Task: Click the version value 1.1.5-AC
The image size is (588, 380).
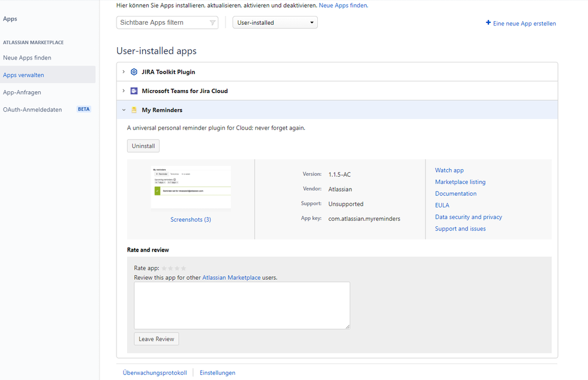Action: 340,174
